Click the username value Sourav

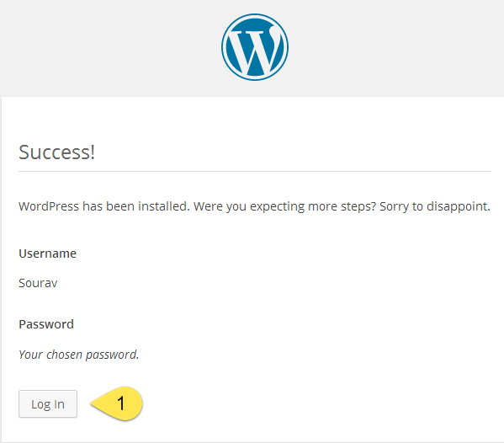tap(38, 283)
